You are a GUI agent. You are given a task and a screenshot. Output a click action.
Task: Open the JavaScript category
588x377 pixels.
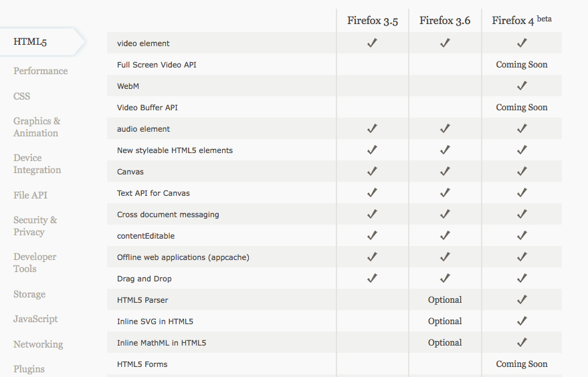click(35, 319)
